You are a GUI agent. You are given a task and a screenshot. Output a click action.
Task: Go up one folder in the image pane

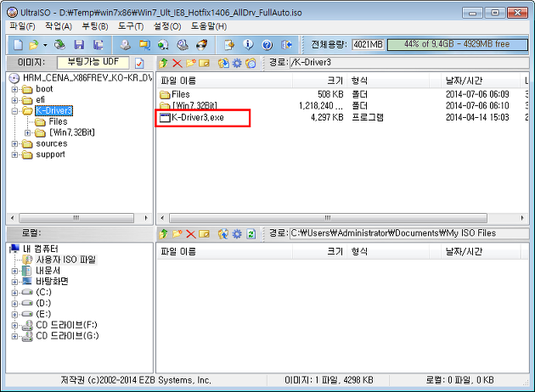[163, 63]
